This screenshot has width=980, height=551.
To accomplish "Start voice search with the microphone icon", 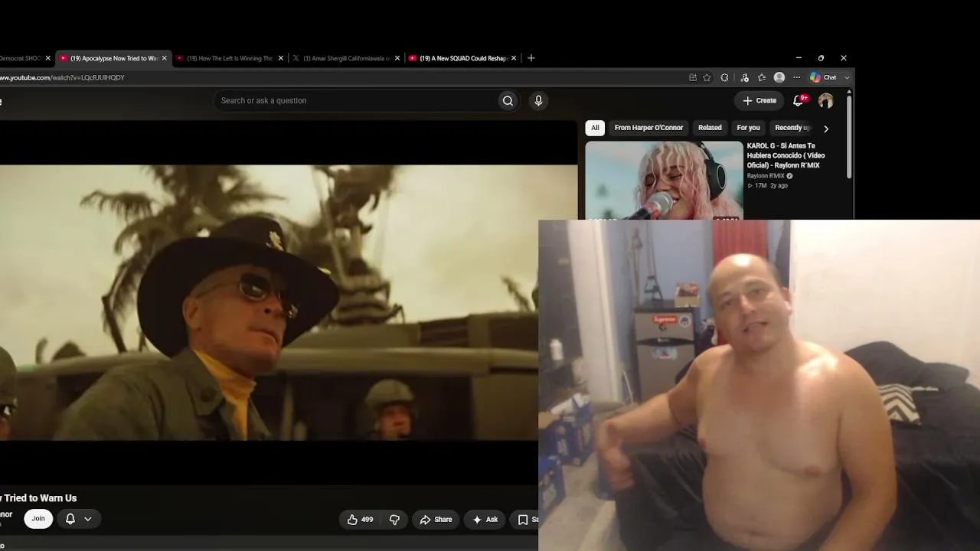I will coord(538,100).
